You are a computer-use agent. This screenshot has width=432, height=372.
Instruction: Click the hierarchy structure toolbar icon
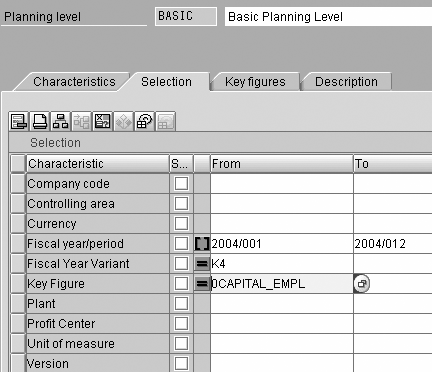[61, 121]
